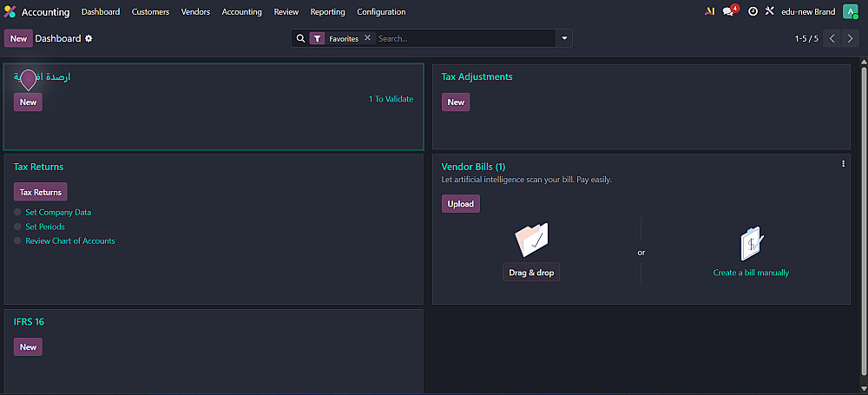Click the search magnifier icon
The height and width of the screenshot is (395, 868).
300,38
